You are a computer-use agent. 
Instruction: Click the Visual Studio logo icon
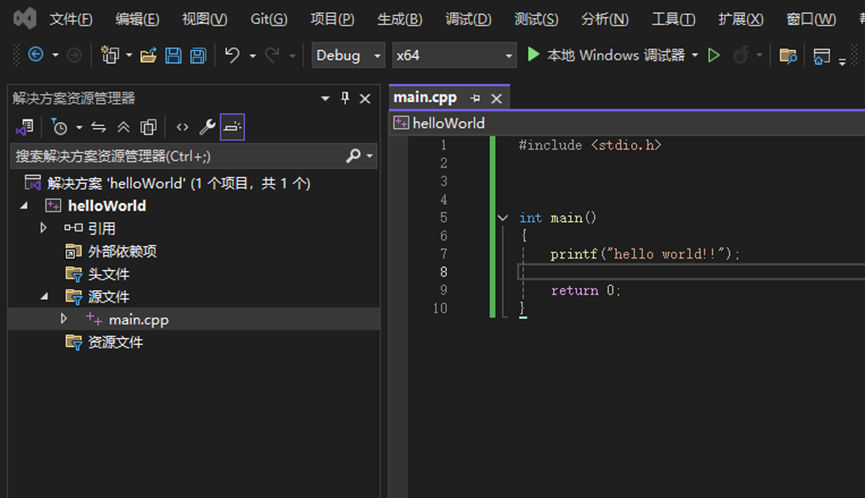click(x=25, y=19)
